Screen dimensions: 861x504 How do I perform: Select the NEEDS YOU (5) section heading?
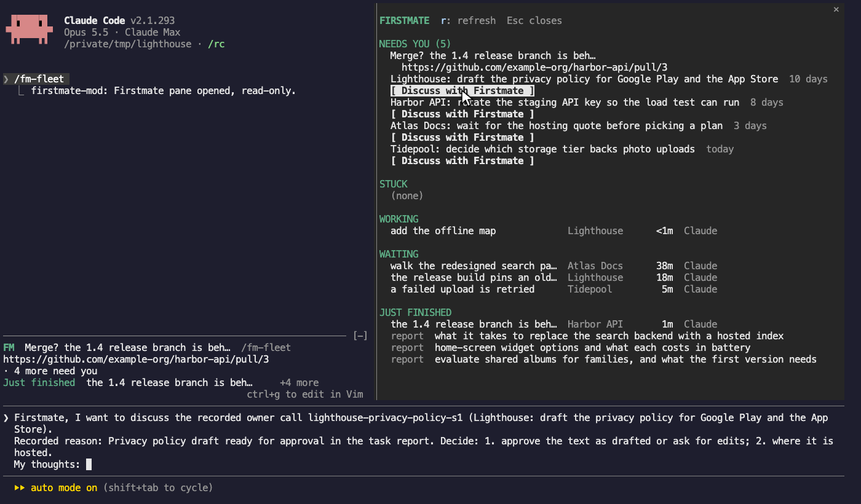pyautogui.click(x=415, y=44)
